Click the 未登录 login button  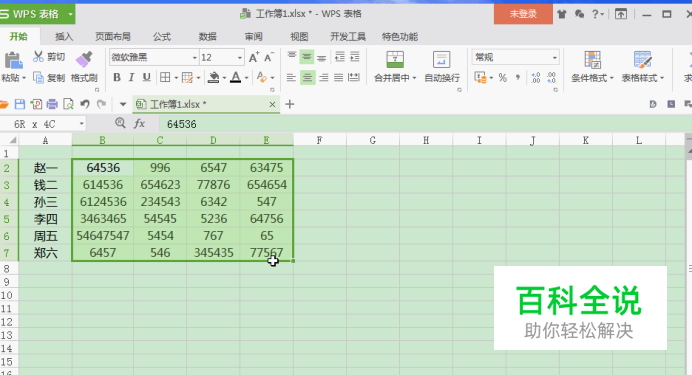[x=523, y=14]
